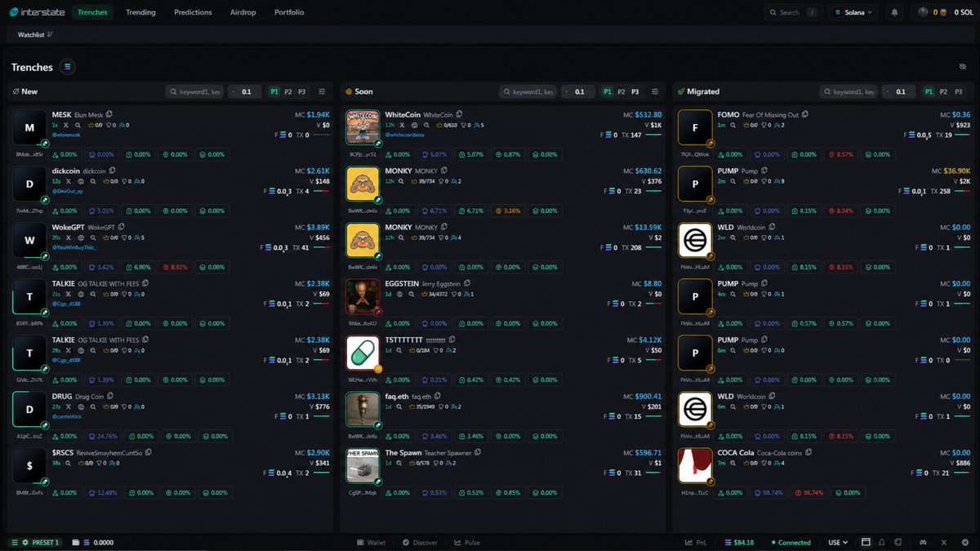
Task: Open the notifications bell in top bar
Action: coord(894,12)
